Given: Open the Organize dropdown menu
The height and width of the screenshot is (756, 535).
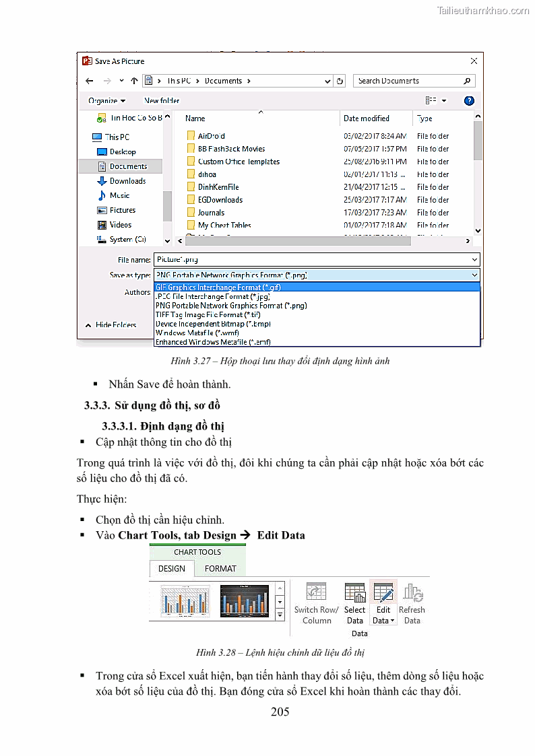Looking at the screenshot, I should pyautogui.click(x=107, y=101).
